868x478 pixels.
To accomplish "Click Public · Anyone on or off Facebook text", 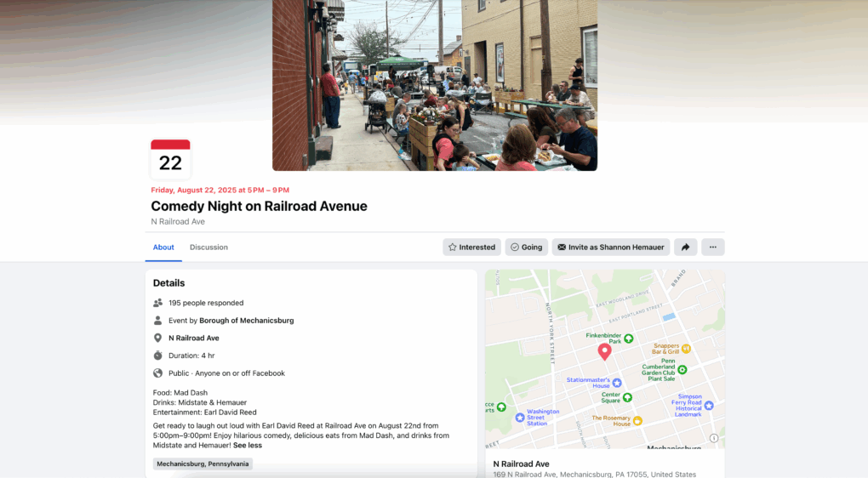I will point(226,373).
